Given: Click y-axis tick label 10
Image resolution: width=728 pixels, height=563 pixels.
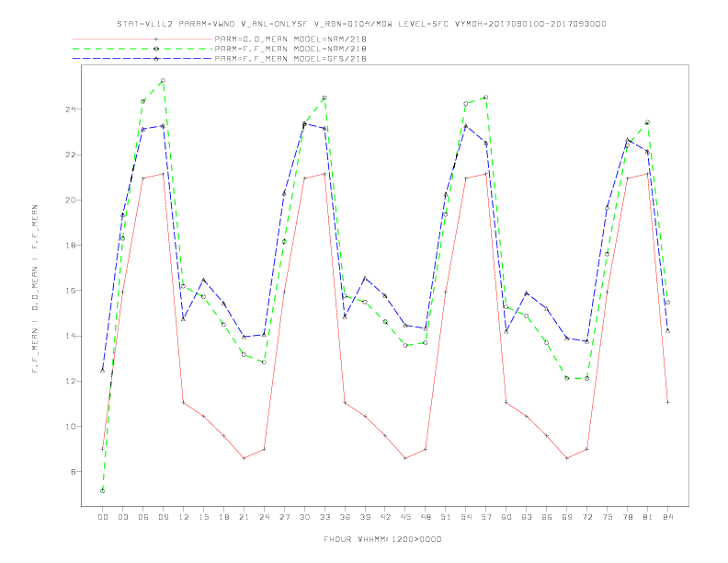Looking at the screenshot, I should pyautogui.click(x=71, y=427).
